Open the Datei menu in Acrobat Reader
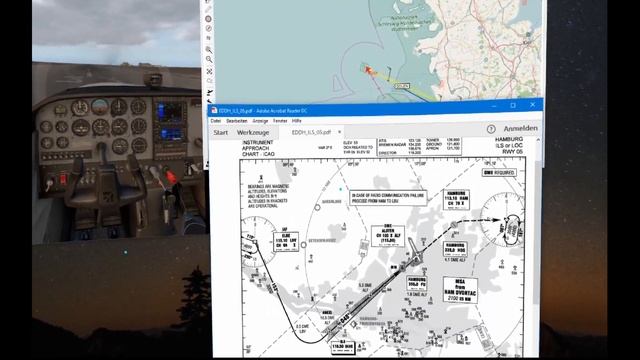 click(x=216, y=121)
